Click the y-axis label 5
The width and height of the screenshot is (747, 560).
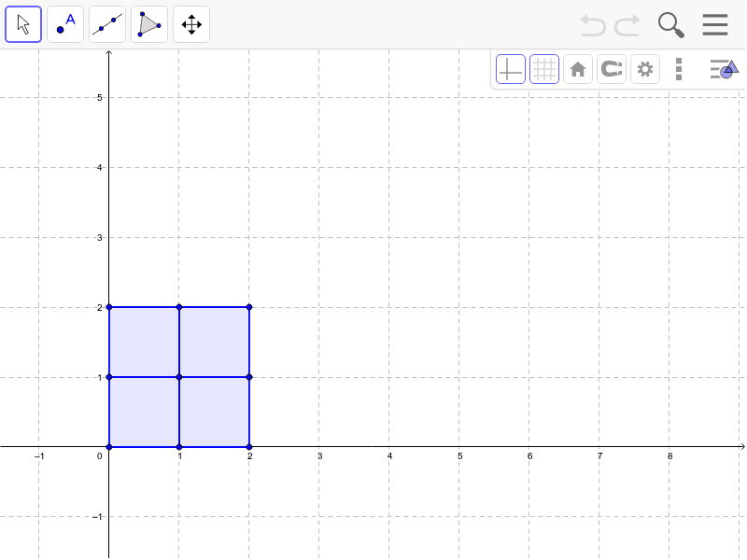(x=100, y=98)
